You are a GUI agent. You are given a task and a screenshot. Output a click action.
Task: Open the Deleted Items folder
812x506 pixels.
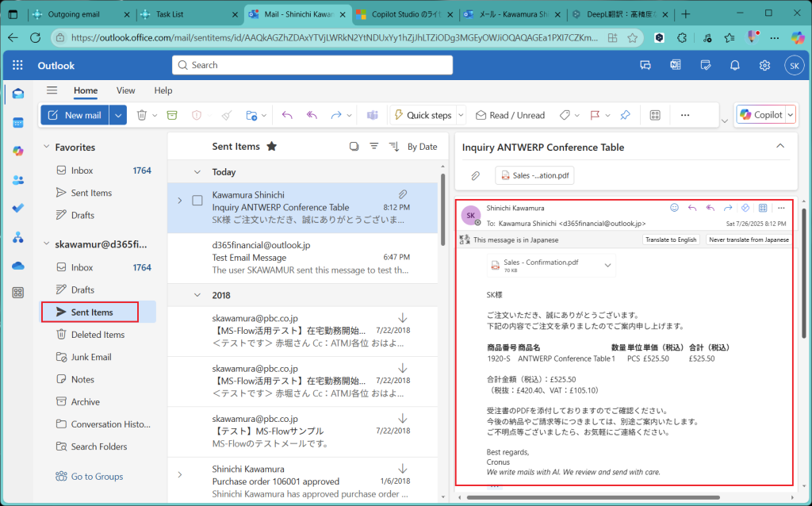tap(98, 335)
